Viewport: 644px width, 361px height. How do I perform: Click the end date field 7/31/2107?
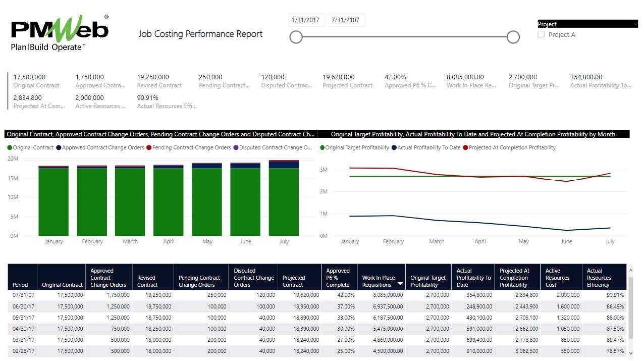346,20
